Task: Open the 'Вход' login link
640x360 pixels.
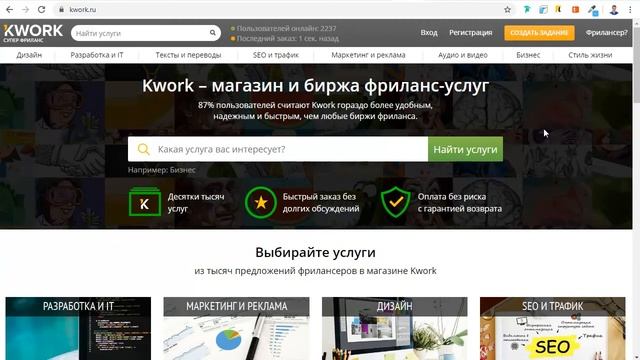Action: pyautogui.click(x=429, y=33)
